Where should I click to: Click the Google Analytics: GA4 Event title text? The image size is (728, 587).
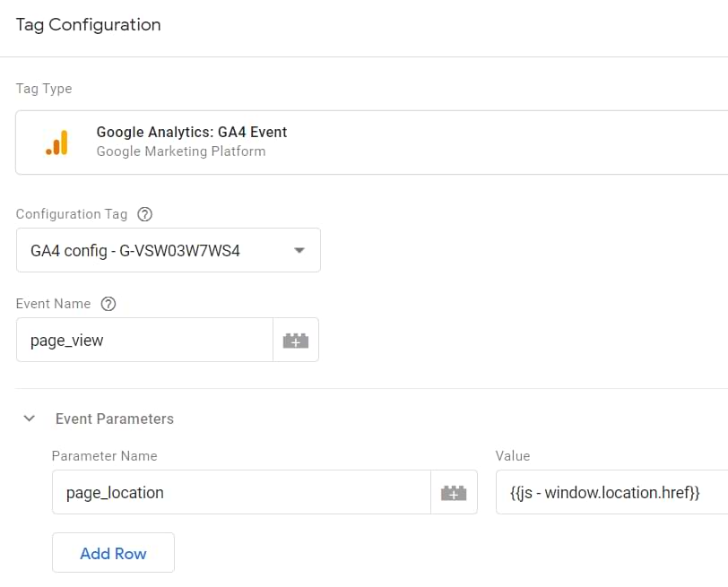click(x=192, y=132)
